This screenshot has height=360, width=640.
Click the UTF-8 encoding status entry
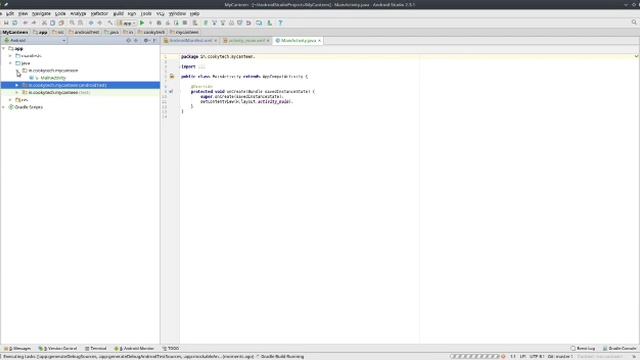[537, 356]
